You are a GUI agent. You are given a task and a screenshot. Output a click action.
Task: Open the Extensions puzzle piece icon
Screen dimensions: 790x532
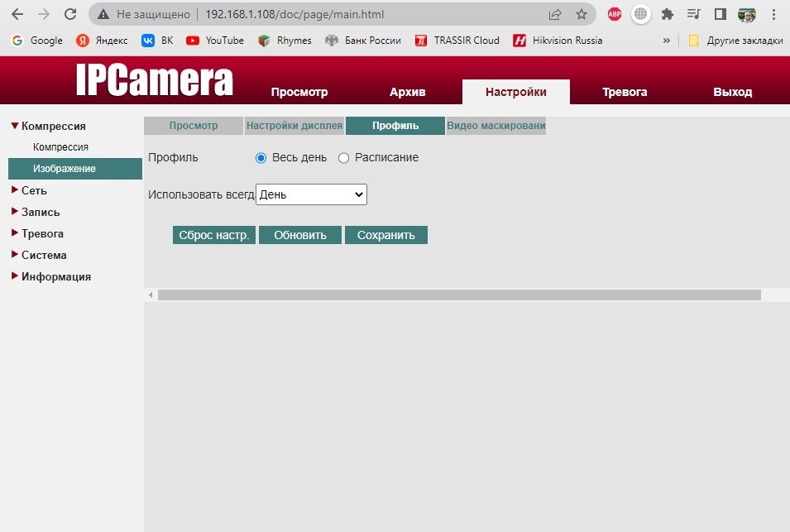667,14
